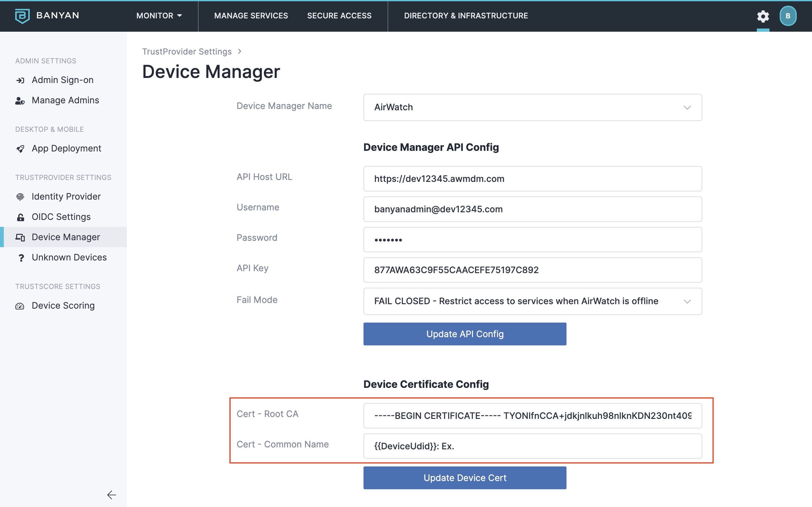Open OIDC Settings in the sidebar
This screenshot has width=812, height=507.
[61, 217]
